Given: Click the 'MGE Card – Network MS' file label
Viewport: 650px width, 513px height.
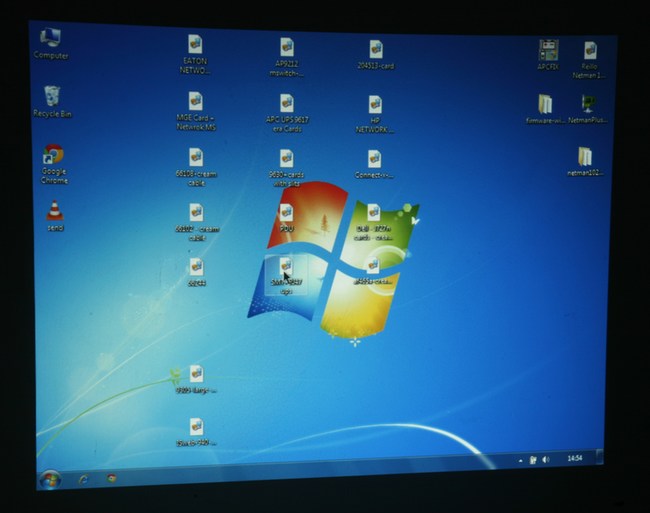Looking at the screenshot, I should pyautogui.click(x=196, y=123).
